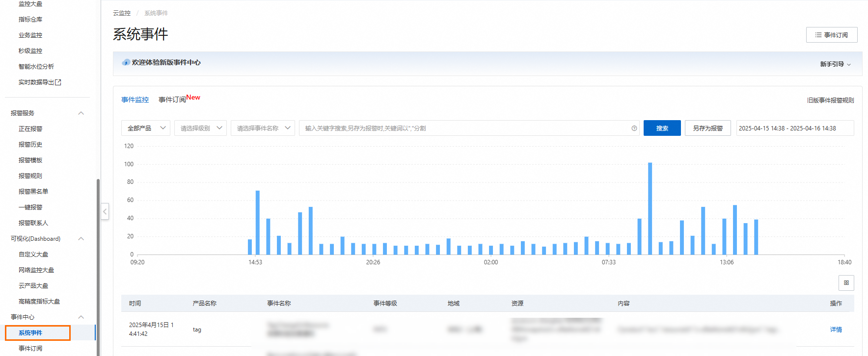
Task: Click the 搜索 button
Action: [x=662, y=128]
